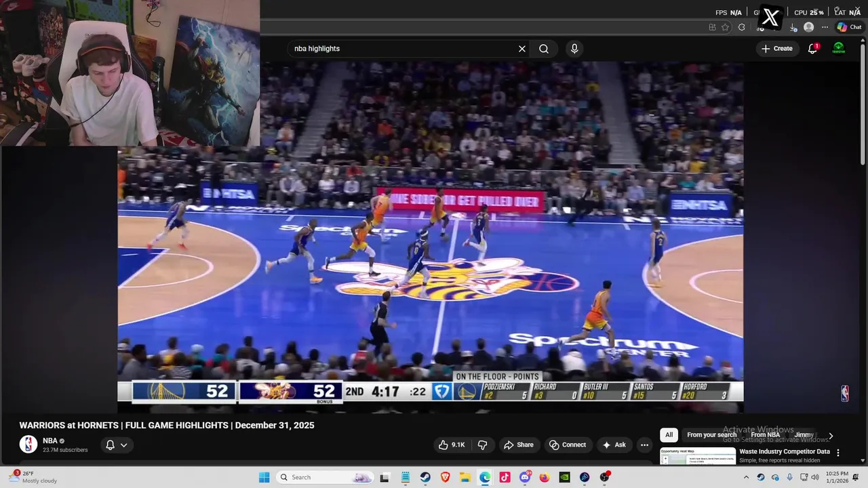The height and width of the screenshot is (488, 868).
Task: Open File Explorer from taskbar
Action: pos(465,477)
